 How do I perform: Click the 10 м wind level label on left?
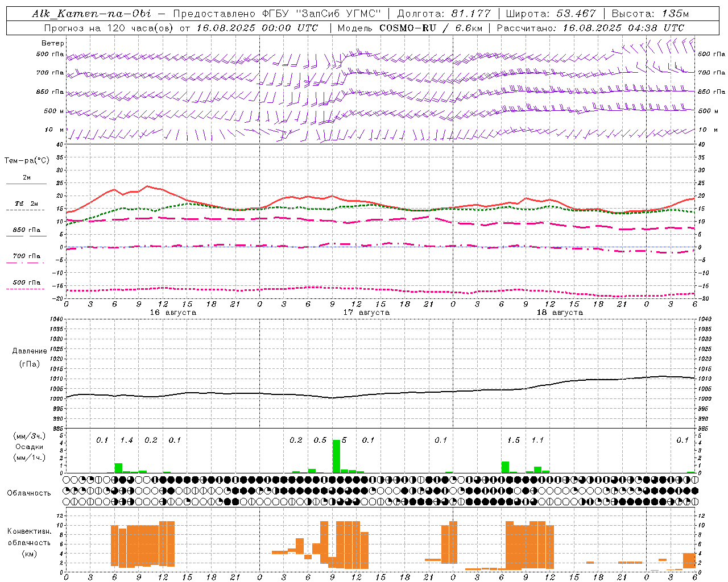pos(55,130)
